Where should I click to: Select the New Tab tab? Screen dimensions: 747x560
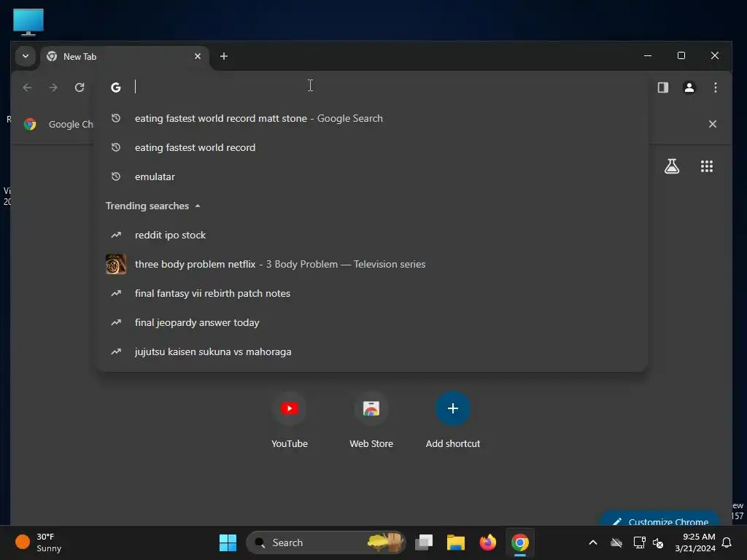pyautogui.click(x=125, y=57)
